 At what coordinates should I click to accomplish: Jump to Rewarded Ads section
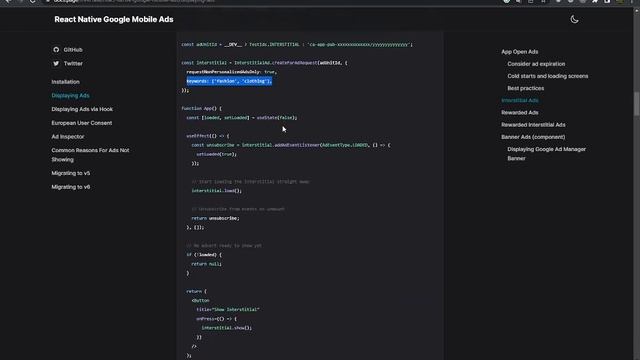pyautogui.click(x=520, y=112)
